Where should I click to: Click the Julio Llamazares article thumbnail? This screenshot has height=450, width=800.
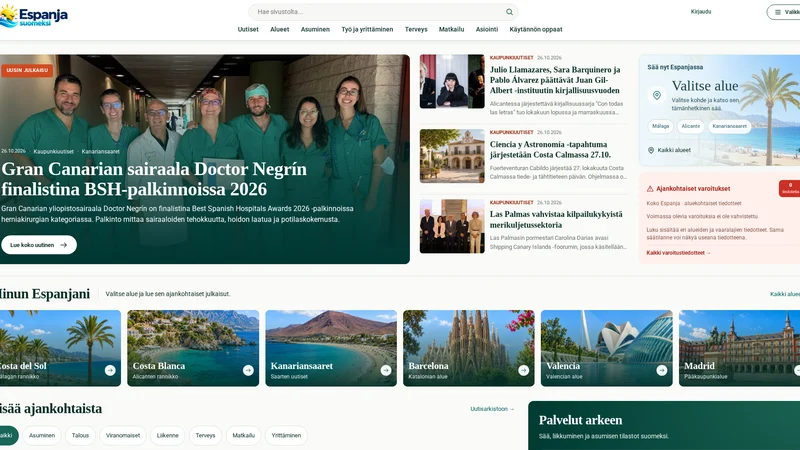coord(452,82)
